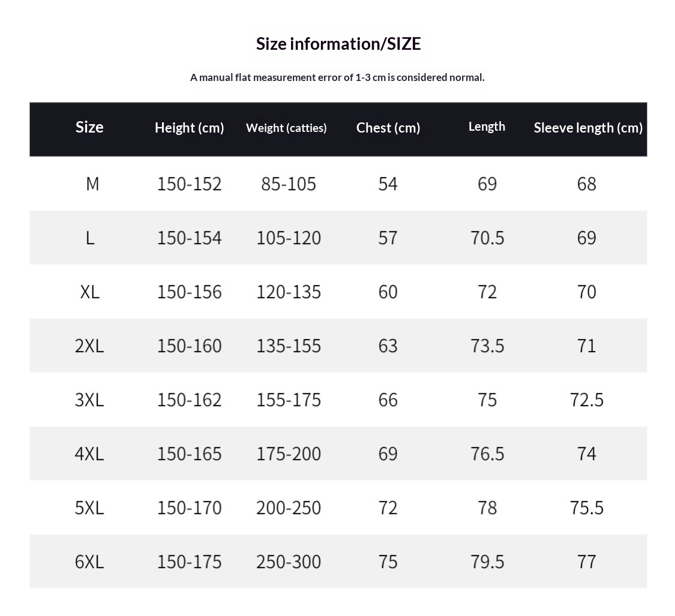Click the 79.5 length value
This screenshot has height=616, width=675.
pos(487,562)
